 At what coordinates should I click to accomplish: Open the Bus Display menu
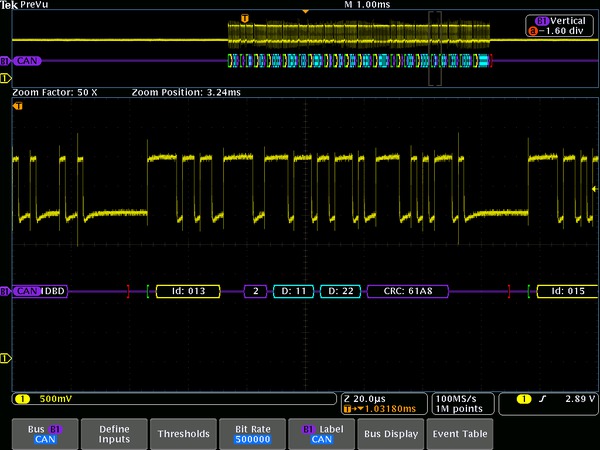coord(390,433)
